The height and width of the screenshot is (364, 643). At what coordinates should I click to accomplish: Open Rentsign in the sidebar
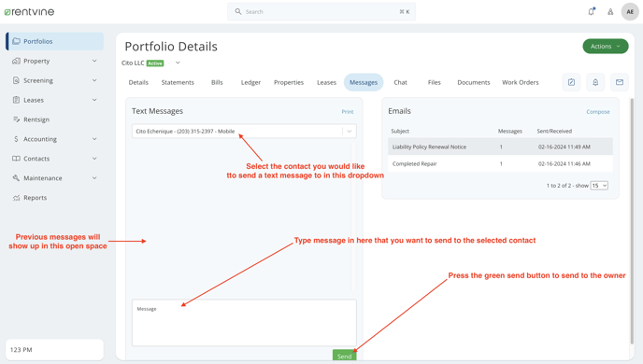tap(54, 119)
